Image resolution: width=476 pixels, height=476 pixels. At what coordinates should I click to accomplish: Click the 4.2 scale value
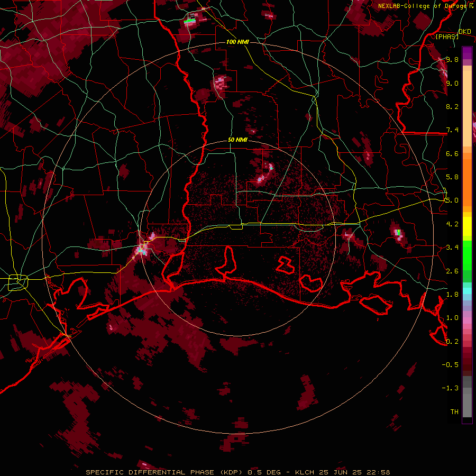click(x=452, y=224)
